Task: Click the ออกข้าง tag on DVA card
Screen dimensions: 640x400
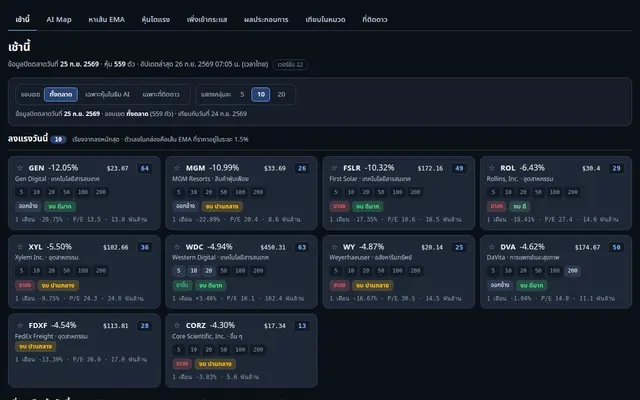Action: [500, 285]
